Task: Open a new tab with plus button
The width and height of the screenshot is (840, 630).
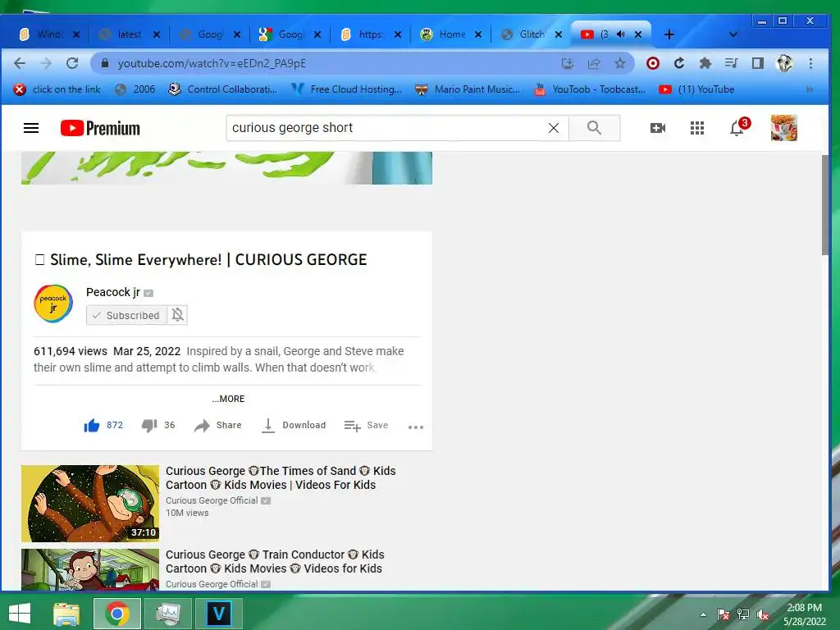Action: [x=669, y=34]
